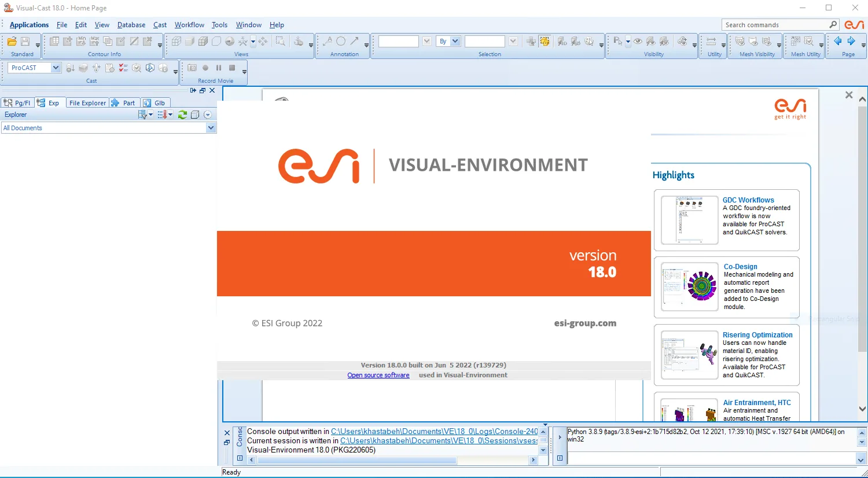Open the Tools menu
The width and height of the screenshot is (868, 478).
(219, 25)
